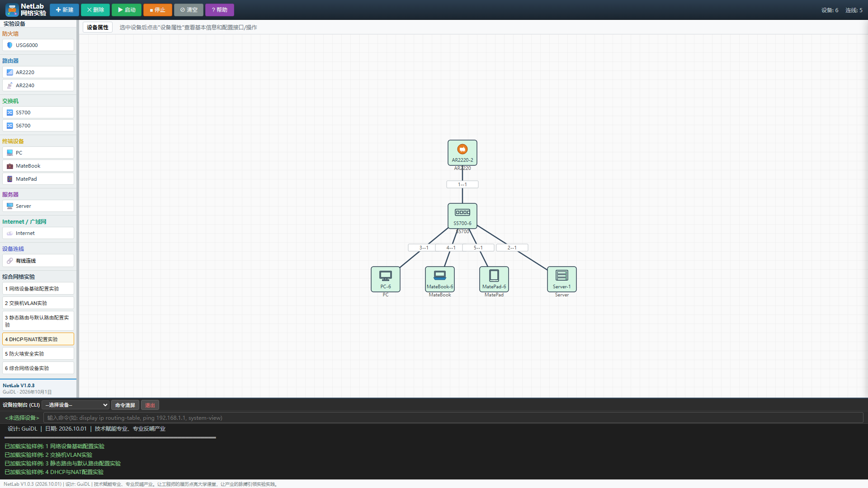
Task: Choose the 有线连线 wired link tool
Action: coord(38,261)
